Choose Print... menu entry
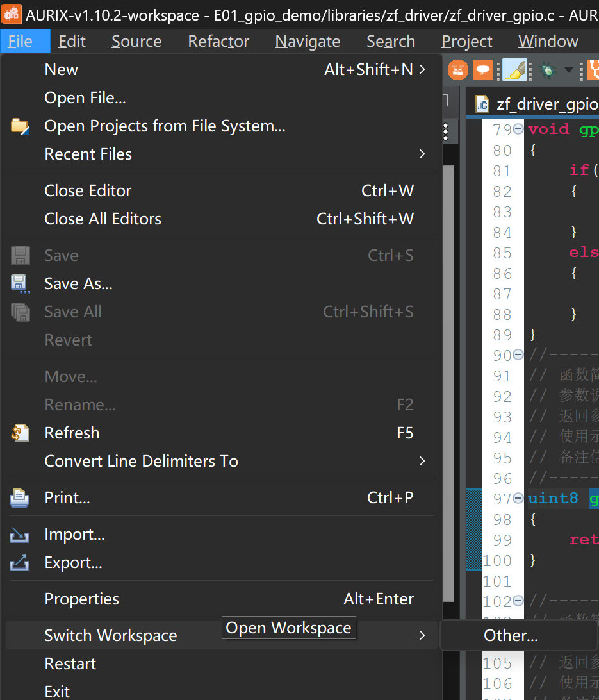The height and width of the screenshot is (700, 599). 221,498
